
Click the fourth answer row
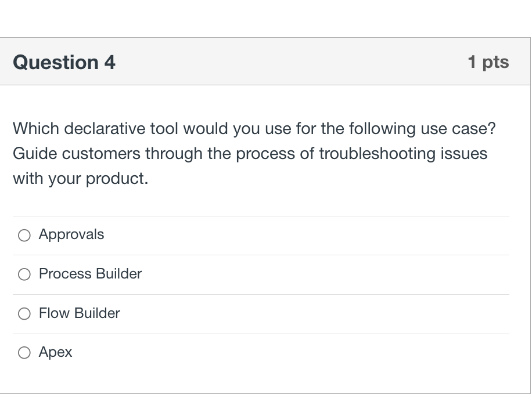(261, 352)
